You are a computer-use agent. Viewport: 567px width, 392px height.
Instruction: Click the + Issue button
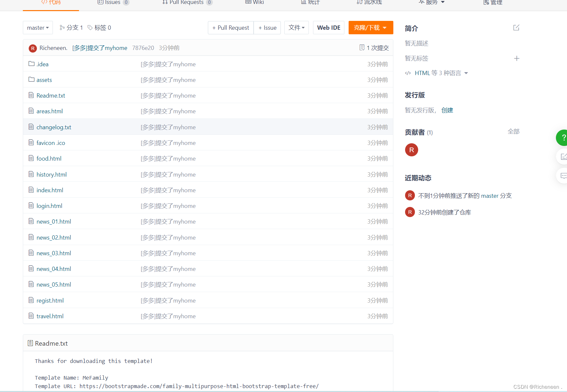point(267,28)
